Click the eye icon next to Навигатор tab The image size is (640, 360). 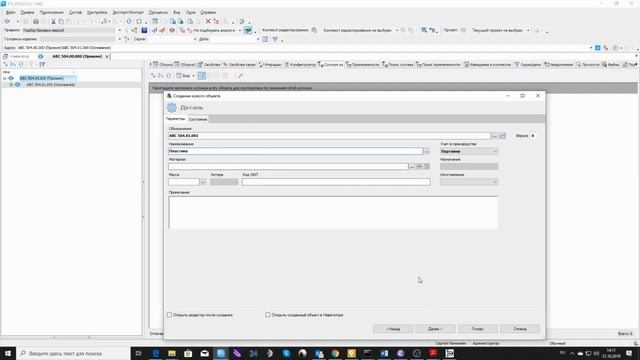point(40,56)
